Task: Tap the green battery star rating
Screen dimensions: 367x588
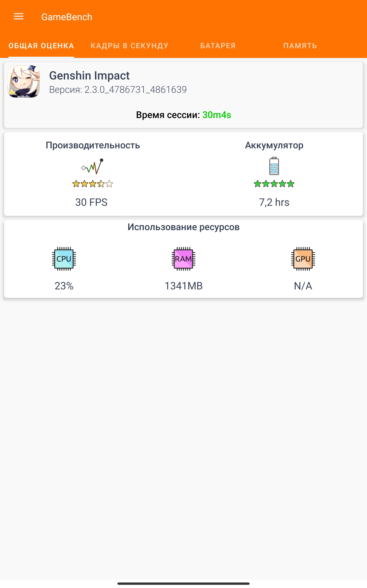Action: click(x=274, y=184)
